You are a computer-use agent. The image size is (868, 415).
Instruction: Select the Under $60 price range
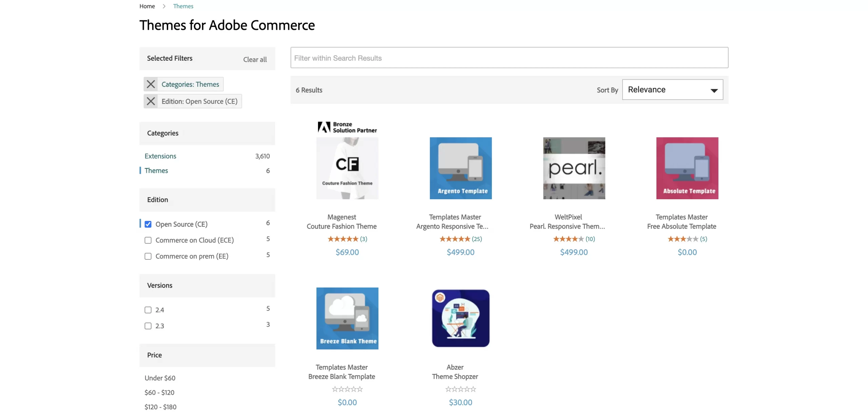click(160, 378)
